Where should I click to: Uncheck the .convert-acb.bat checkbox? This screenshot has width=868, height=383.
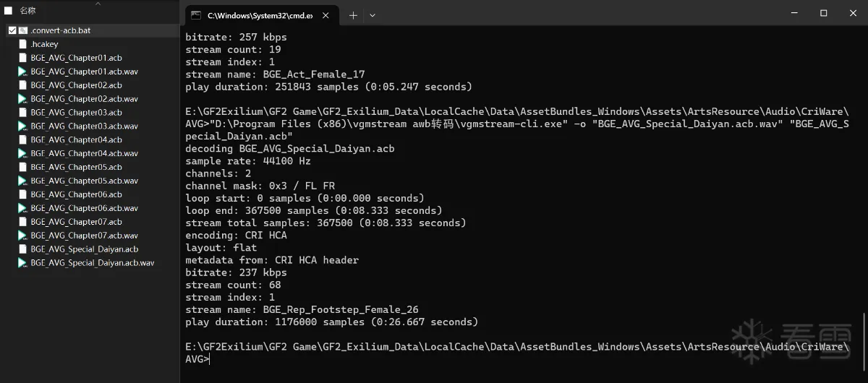click(x=12, y=30)
